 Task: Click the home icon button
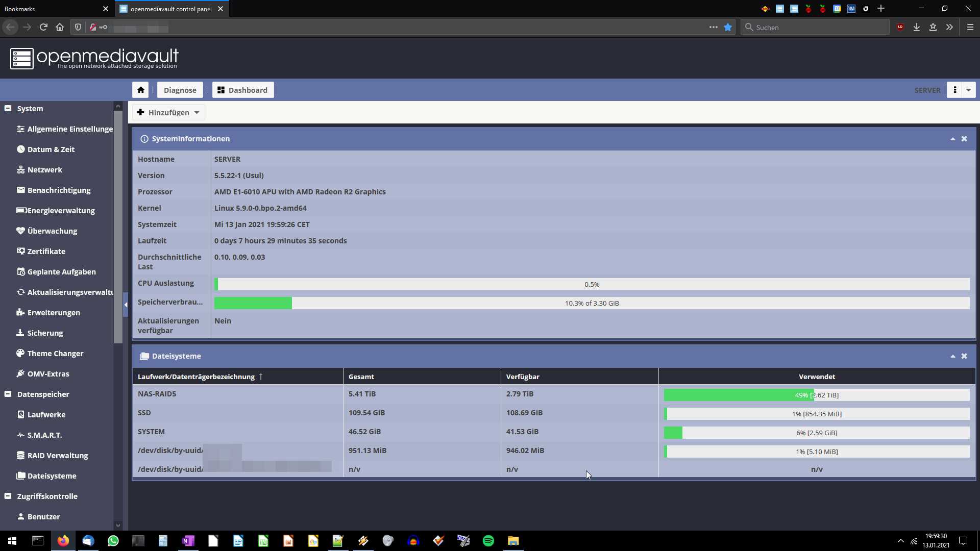click(x=140, y=90)
